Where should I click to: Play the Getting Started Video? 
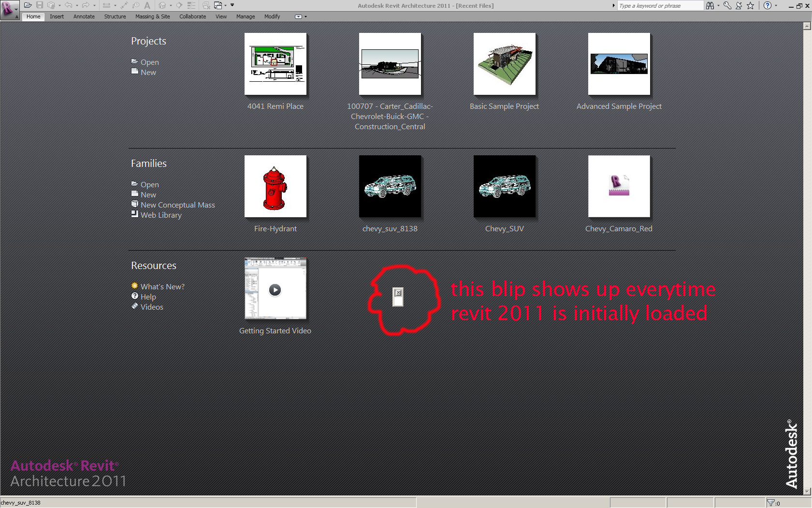(275, 288)
